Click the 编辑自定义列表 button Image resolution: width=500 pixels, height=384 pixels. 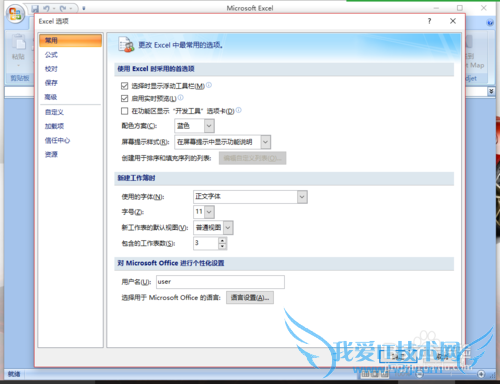point(252,158)
